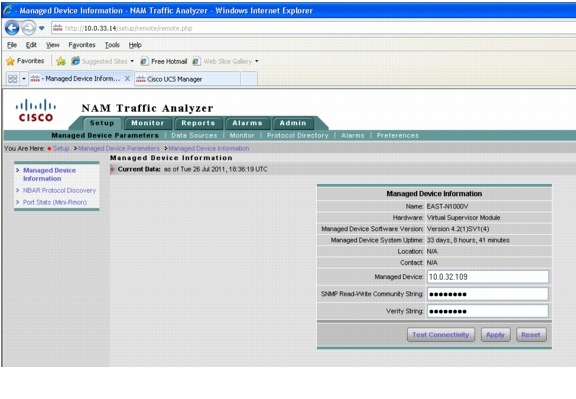Open the Free Hotmail link
The width and height of the screenshot is (576, 399).
[169, 61]
